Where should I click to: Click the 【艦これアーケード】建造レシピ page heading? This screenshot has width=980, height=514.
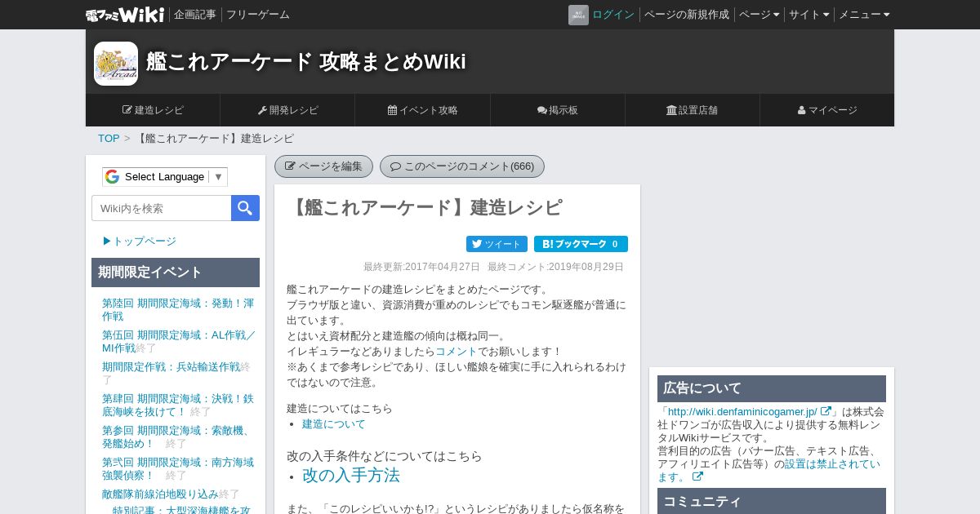425,208
